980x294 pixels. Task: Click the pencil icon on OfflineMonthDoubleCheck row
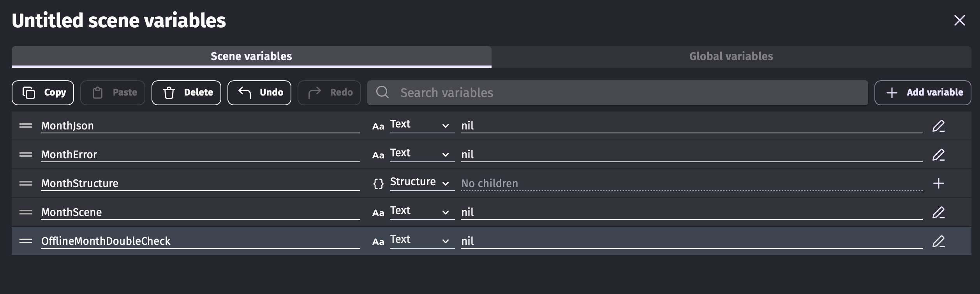(938, 241)
